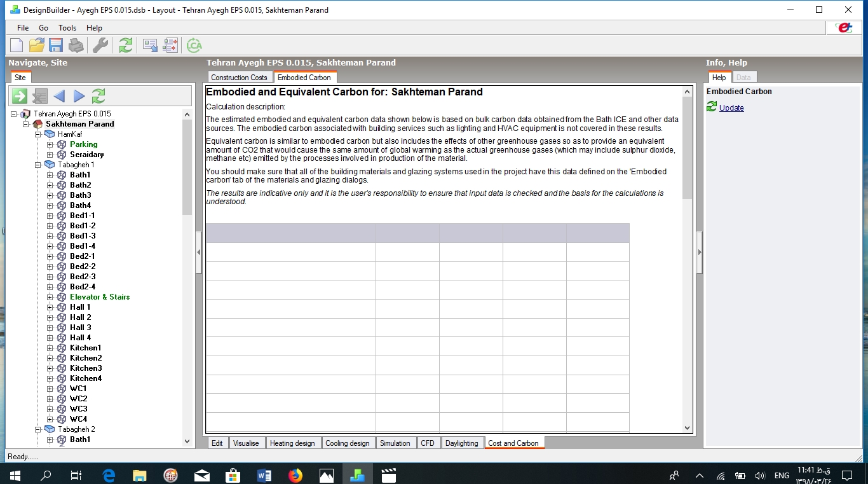Screen dimensions: 868x484
Task: Click the copy data to objects toolbar icon
Action: point(170,45)
